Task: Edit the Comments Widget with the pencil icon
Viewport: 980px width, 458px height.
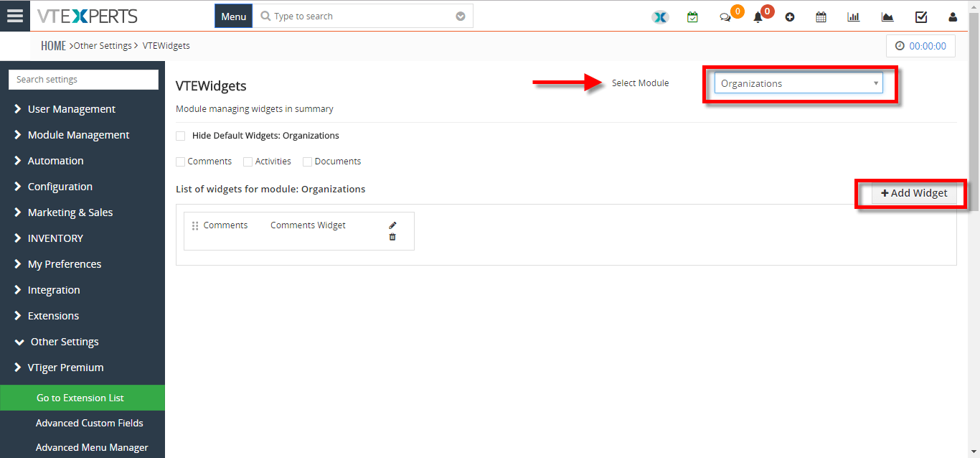Action: point(392,224)
